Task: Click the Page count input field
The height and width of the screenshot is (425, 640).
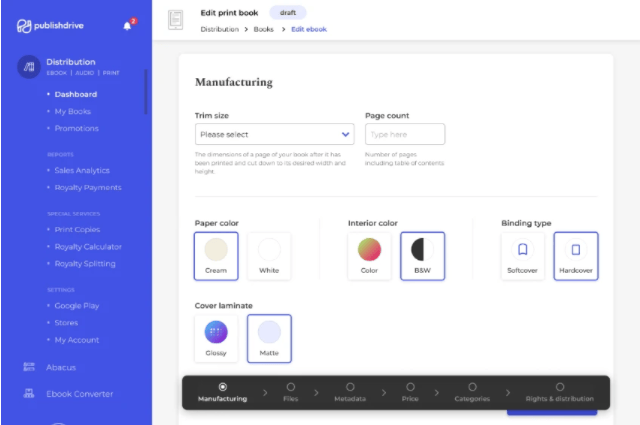Action: click(405, 134)
